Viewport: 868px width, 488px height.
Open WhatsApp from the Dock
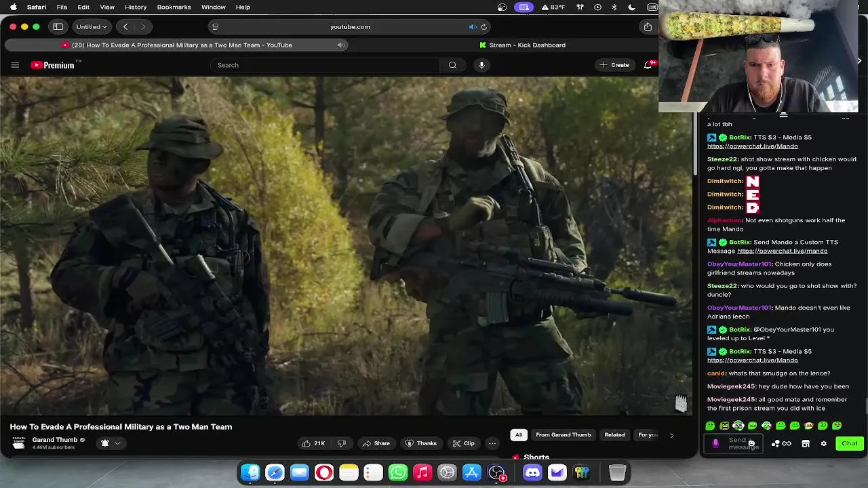tap(398, 472)
